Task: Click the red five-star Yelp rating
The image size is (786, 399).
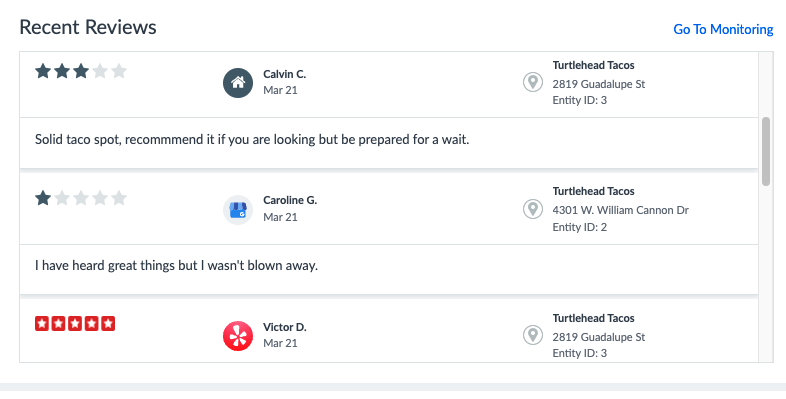Action: pos(75,324)
